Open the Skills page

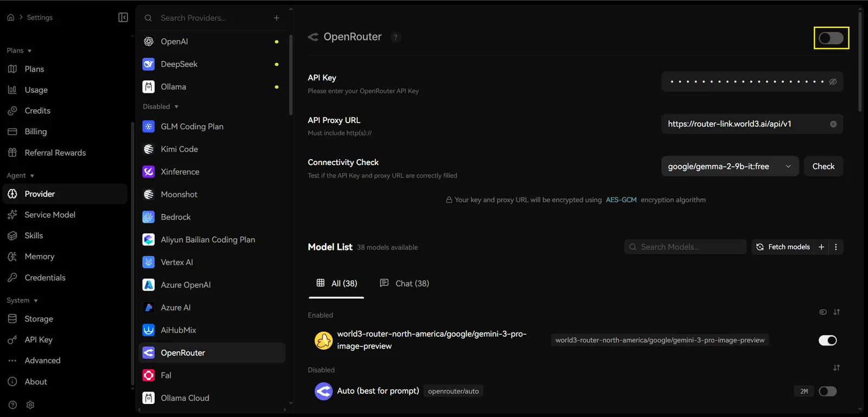(65, 236)
